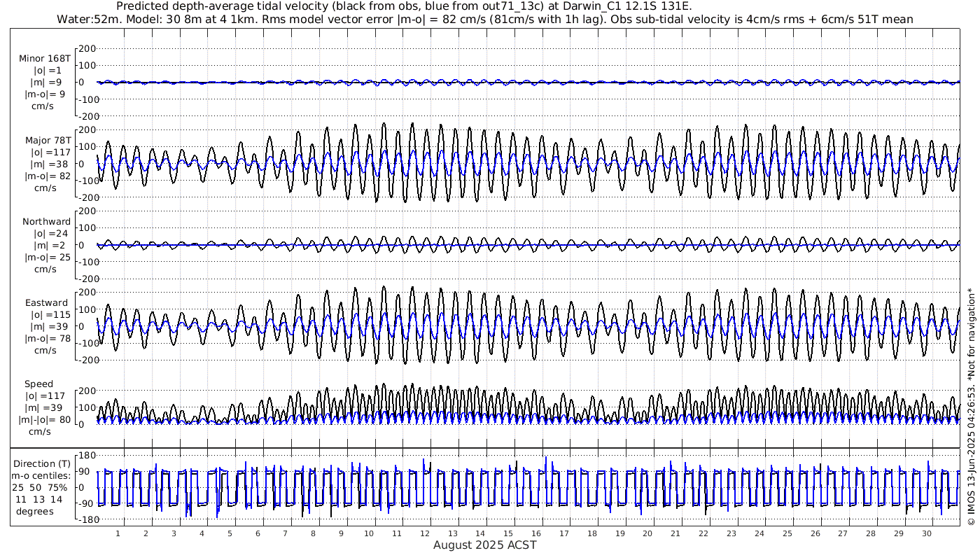Select day 1 on the time axis
This screenshot has width=980, height=560.
118,533
